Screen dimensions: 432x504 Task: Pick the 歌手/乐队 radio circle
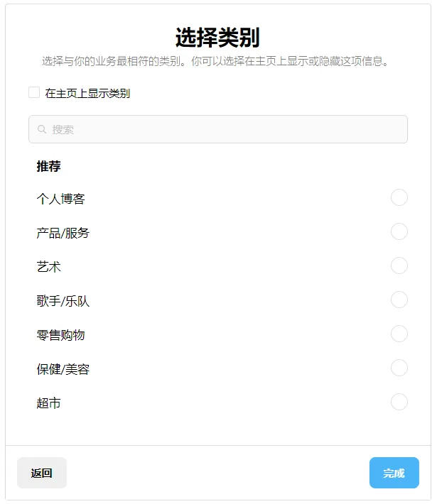(x=399, y=300)
